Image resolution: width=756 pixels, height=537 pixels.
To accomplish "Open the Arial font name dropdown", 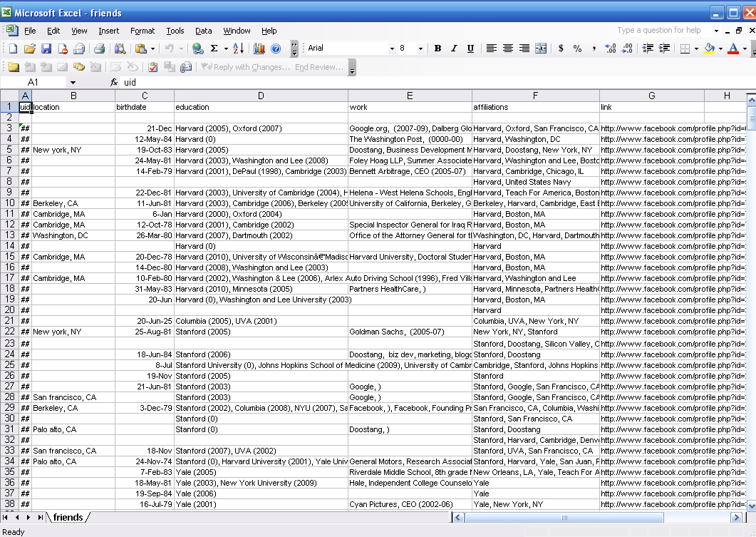I will coord(391,48).
